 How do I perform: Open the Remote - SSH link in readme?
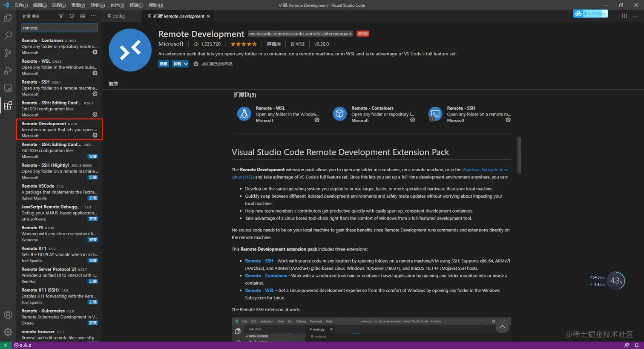pos(259,261)
